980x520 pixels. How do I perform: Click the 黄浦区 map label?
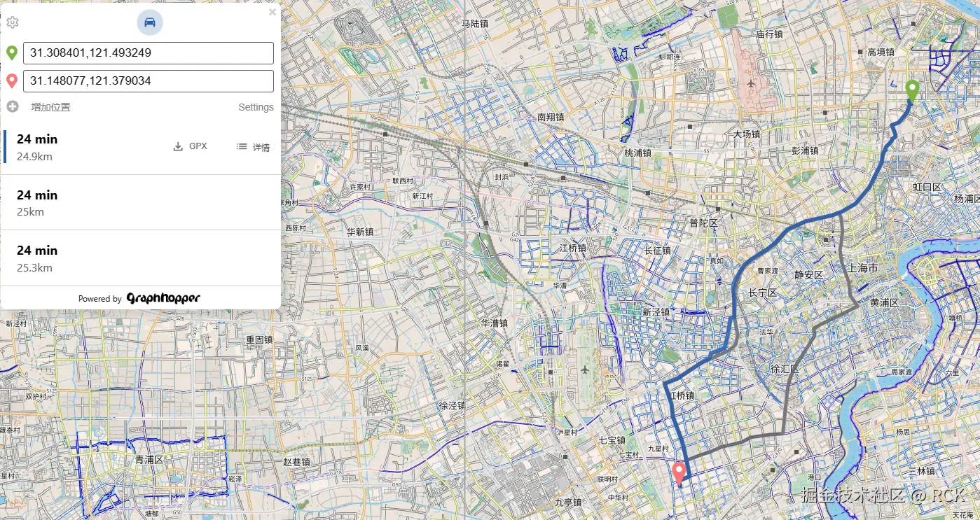[x=884, y=302]
